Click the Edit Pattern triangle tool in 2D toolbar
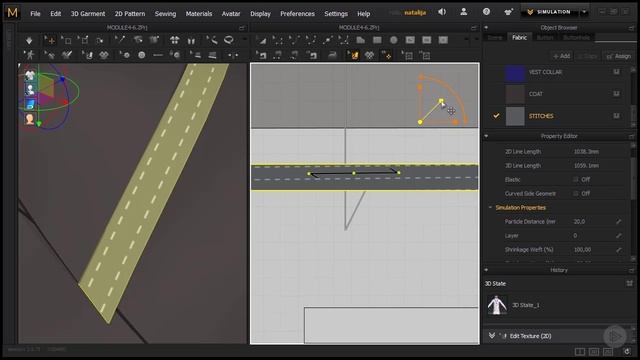The width and height of the screenshot is (640, 360). [x=262, y=40]
